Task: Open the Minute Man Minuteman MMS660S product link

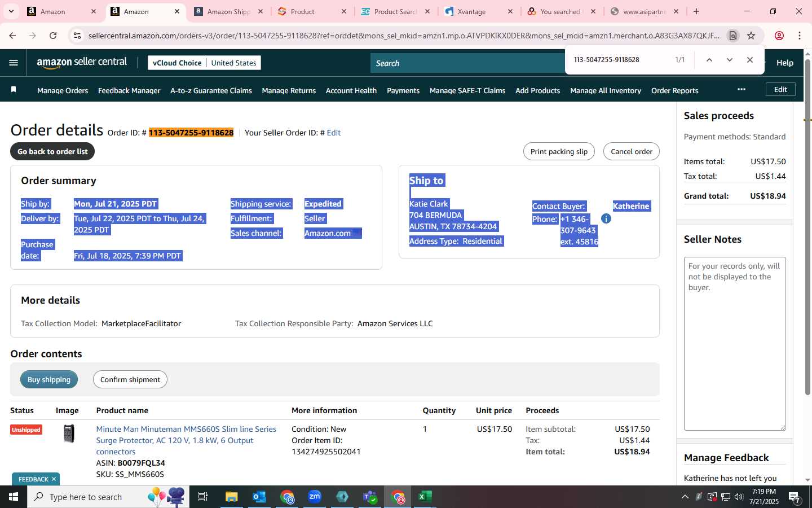Action: coord(186,440)
